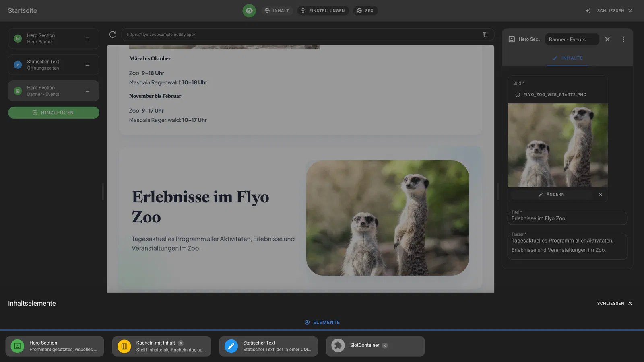Click the Hero Section icon in right panel header
644x362 pixels.
(512, 39)
